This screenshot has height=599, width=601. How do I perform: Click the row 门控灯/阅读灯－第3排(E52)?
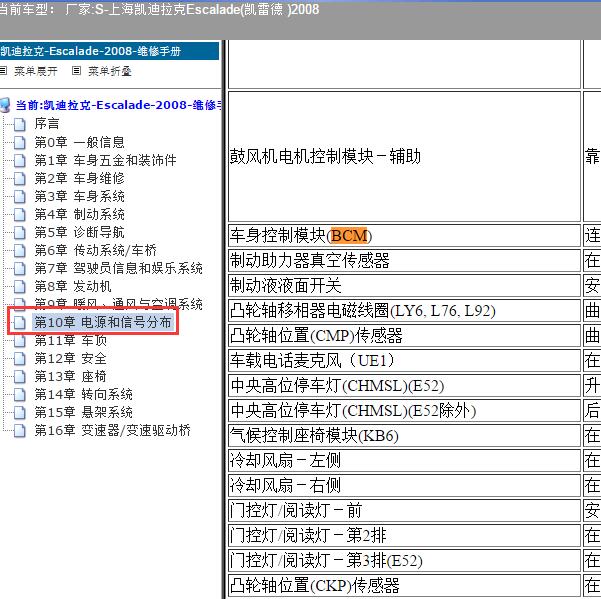pos(404,561)
